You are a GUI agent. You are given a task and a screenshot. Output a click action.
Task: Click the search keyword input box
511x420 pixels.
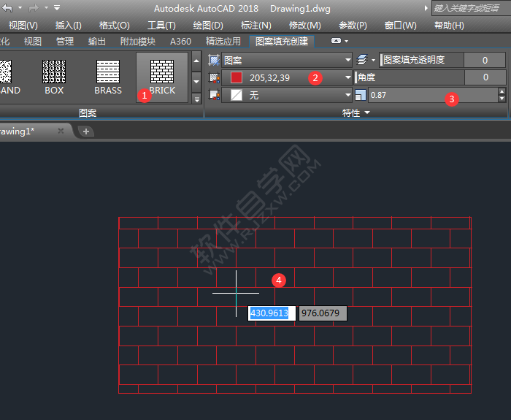pyautogui.click(x=472, y=8)
